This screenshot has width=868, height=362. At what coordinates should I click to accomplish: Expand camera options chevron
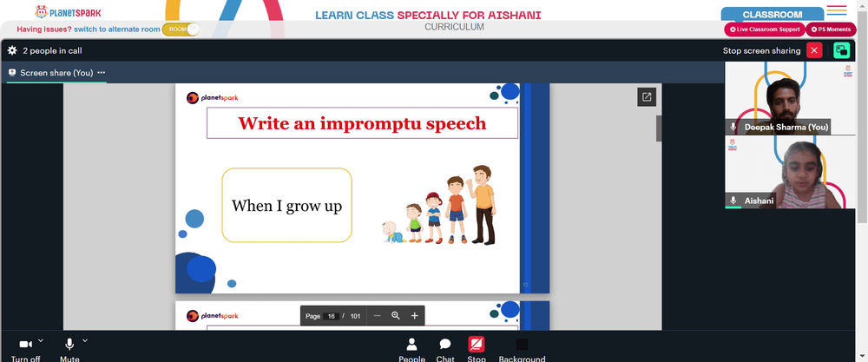click(41, 340)
